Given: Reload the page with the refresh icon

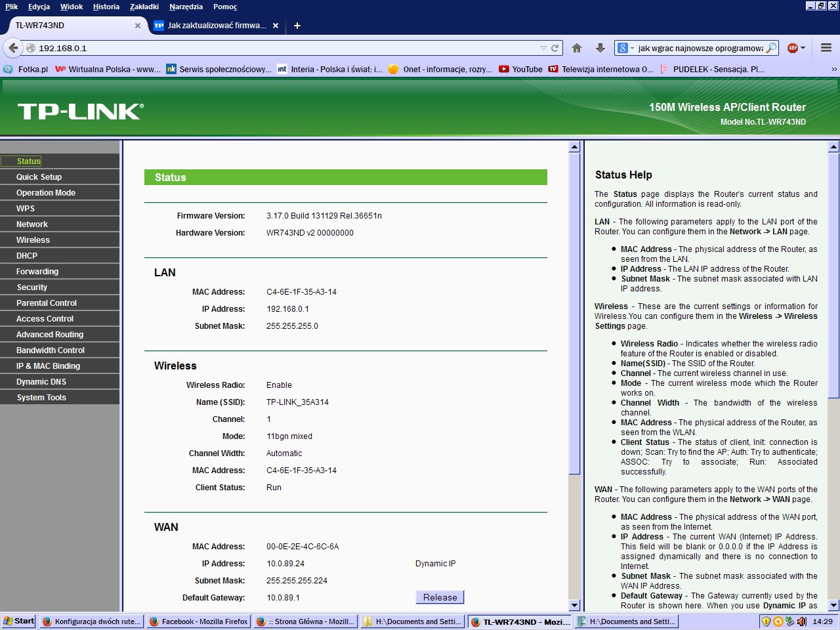Looking at the screenshot, I should coord(555,48).
